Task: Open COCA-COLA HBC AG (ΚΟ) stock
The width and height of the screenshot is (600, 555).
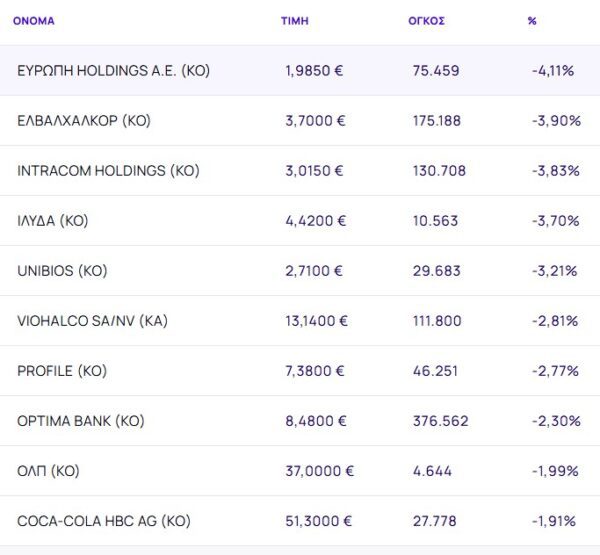Action: [104, 521]
